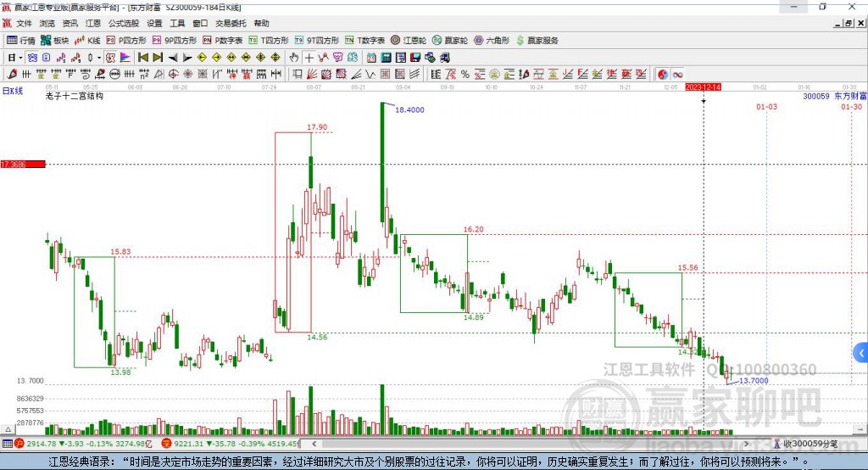Open the 公式选股 menu
Viewport: 868px width, 470px height.
(x=124, y=23)
